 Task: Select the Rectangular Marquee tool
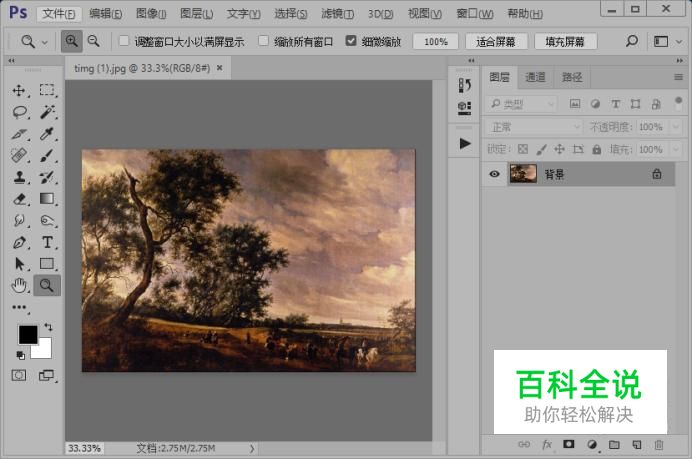coord(47,90)
